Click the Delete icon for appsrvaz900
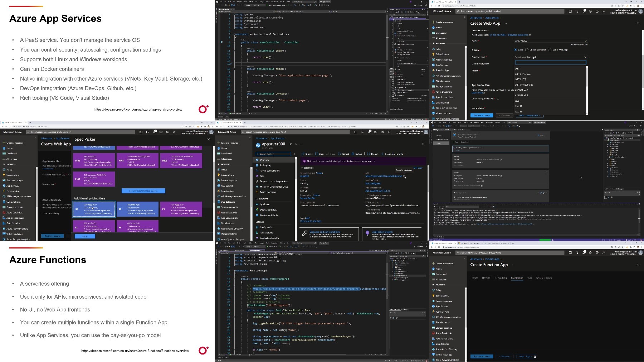644x362 pixels. click(x=353, y=154)
